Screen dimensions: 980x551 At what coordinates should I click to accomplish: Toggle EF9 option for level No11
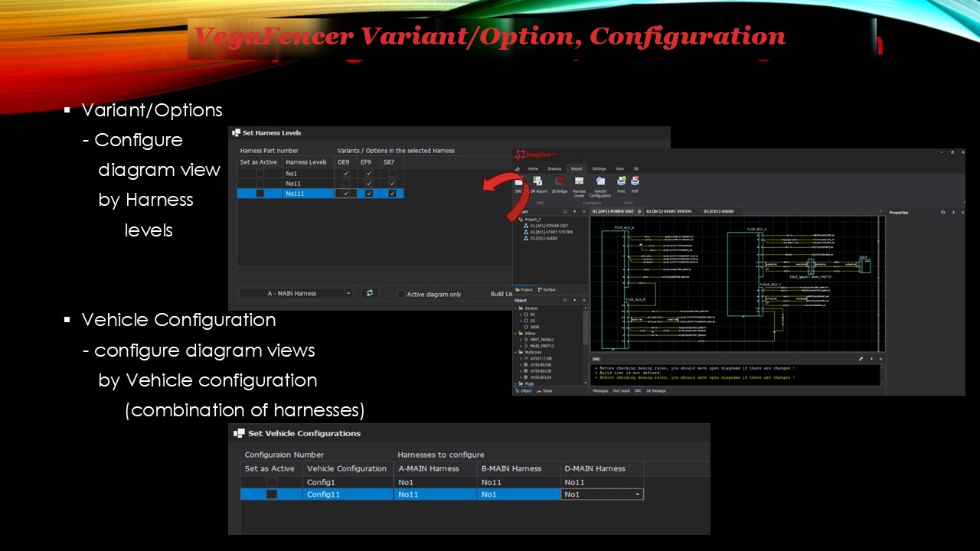pyautogui.click(x=369, y=184)
